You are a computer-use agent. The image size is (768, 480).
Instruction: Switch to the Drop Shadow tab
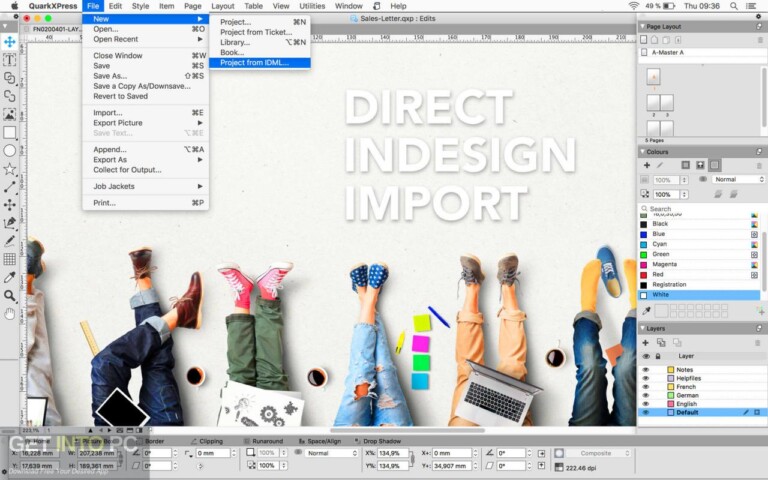(378, 441)
